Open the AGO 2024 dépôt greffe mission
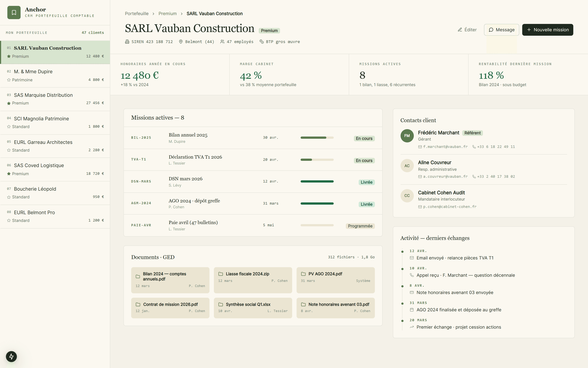The height and width of the screenshot is (368, 588). (253, 204)
